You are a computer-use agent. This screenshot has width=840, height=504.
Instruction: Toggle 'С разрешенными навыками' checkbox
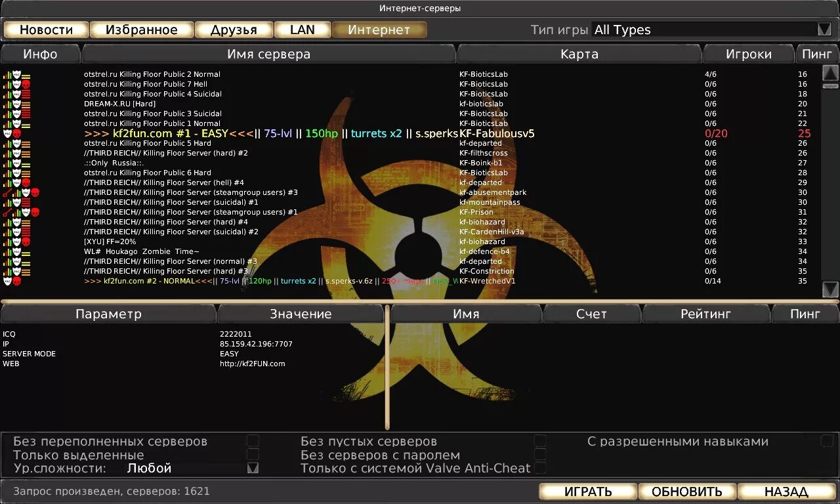827,441
